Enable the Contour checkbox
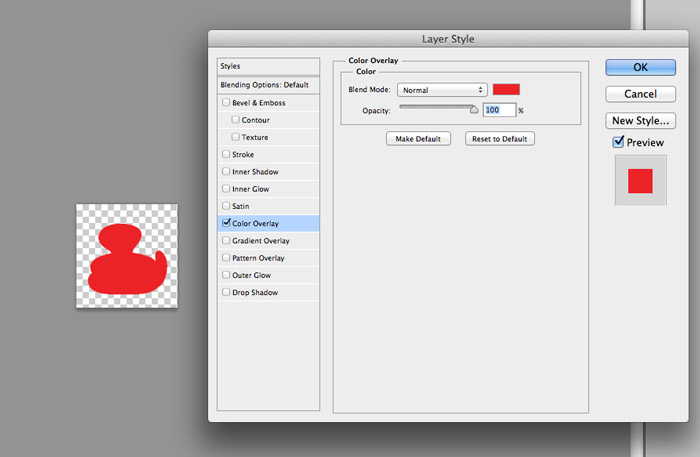Image resolution: width=700 pixels, height=457 pixels. (235, 120)
